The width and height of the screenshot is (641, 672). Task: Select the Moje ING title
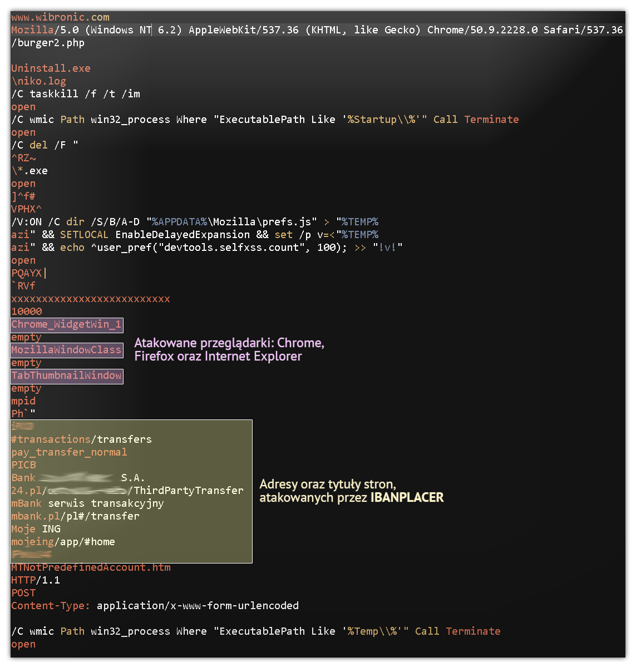36,529
